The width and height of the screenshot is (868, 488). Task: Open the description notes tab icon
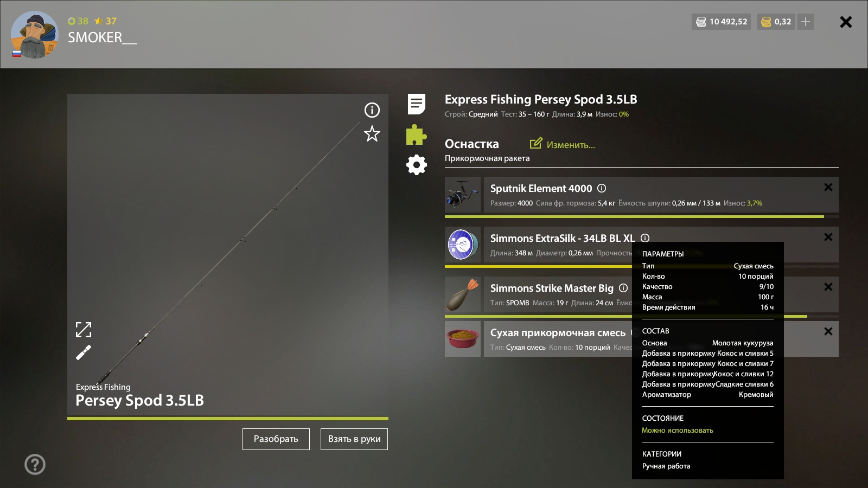(417, 104)
